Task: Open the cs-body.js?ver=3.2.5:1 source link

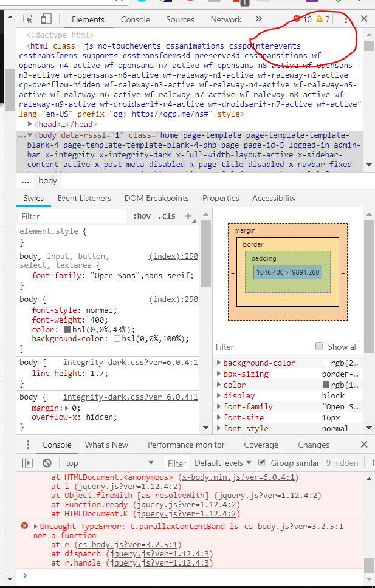Action: tap(294, 526)
